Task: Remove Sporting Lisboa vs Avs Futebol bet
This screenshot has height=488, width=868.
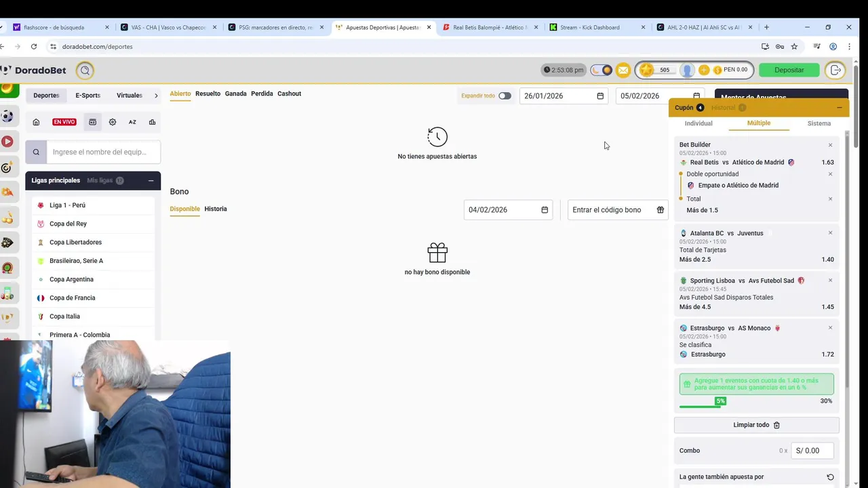Action: coord(830,281)
